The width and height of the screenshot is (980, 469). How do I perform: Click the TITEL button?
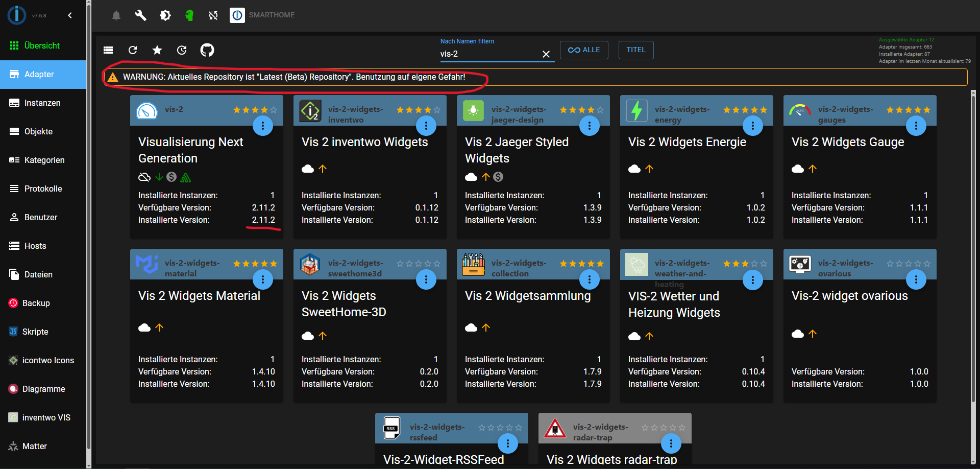635,50
